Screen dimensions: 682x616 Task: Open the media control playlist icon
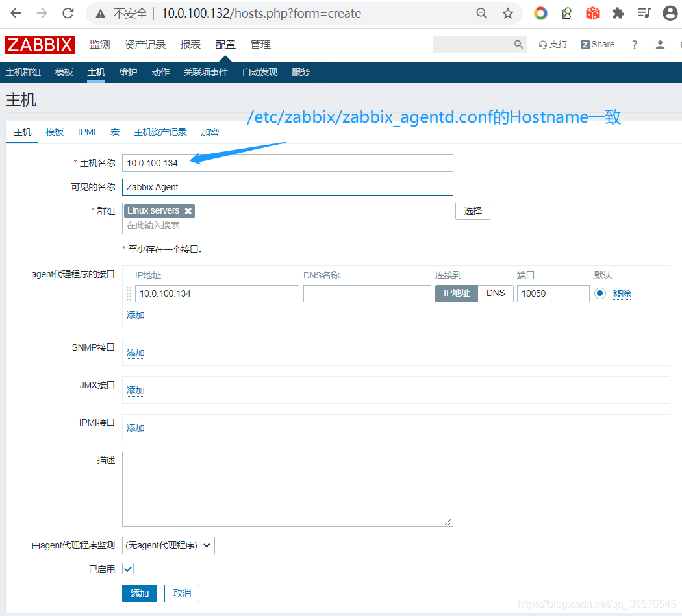(644, 14)
